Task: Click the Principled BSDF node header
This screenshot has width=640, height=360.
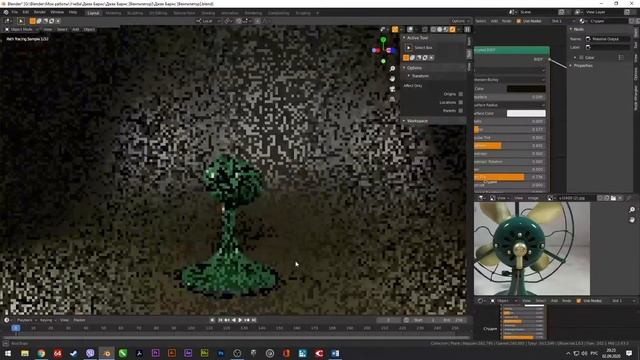Action: click(x=511, y=50)
